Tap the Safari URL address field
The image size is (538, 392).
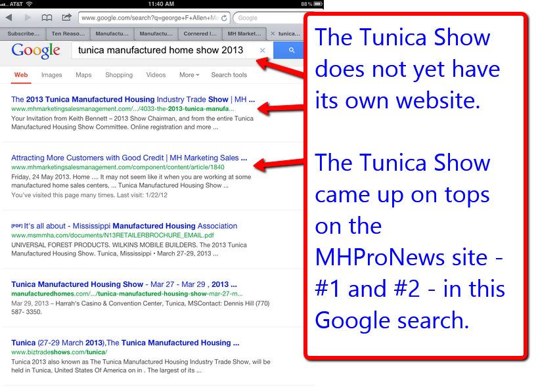point(154,18)
